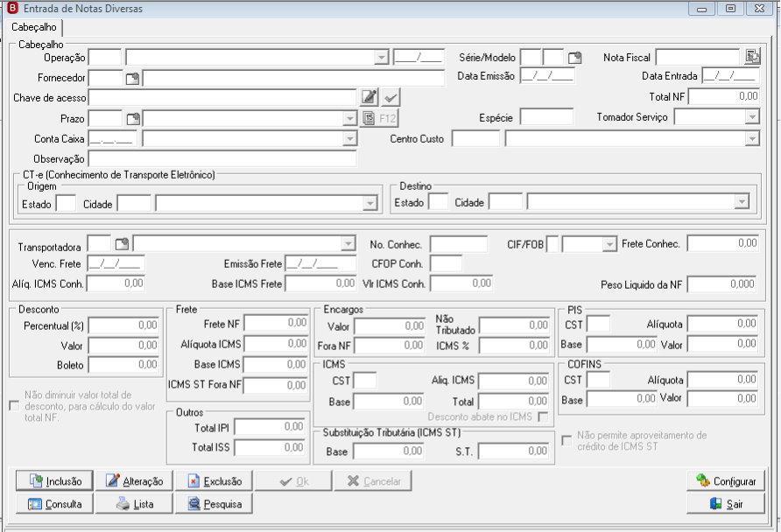Open the Série/Modelo lookup icon
Image resolution: width=781 pixels, height=532 pixels.
[x=574, y=57]
